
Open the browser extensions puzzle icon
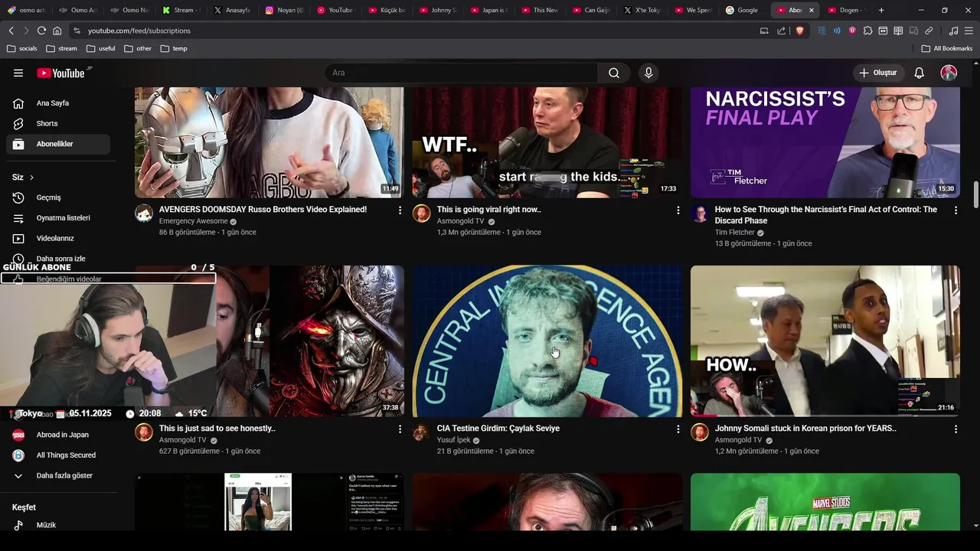click(x=867, y=31)
